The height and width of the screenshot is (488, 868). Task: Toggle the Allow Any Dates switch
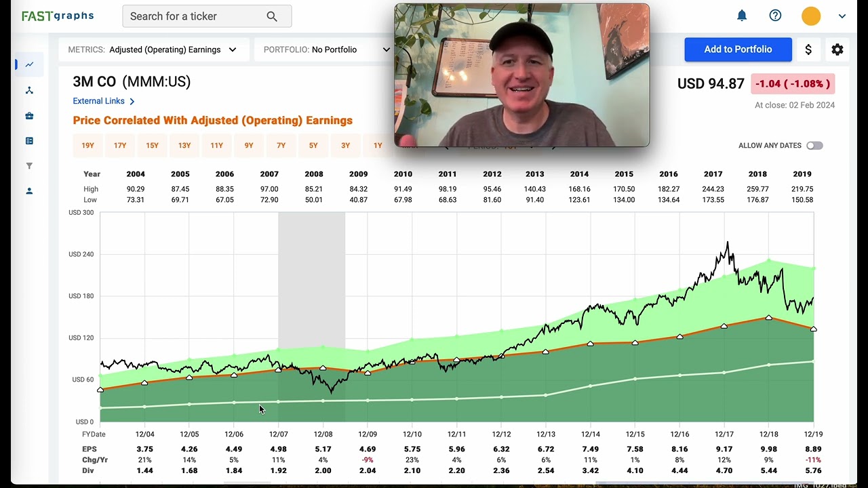coord(814,146)
